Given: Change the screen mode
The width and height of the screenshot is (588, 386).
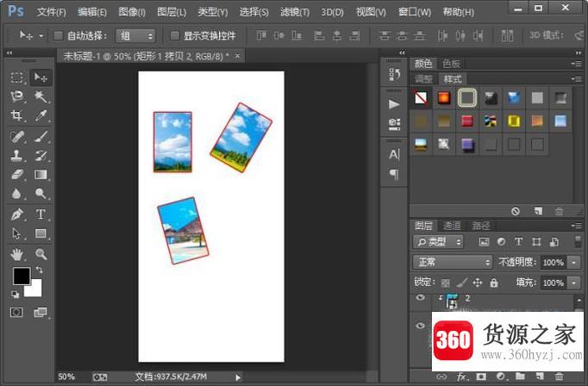Looking at the screenshot, I should [41, 312].
